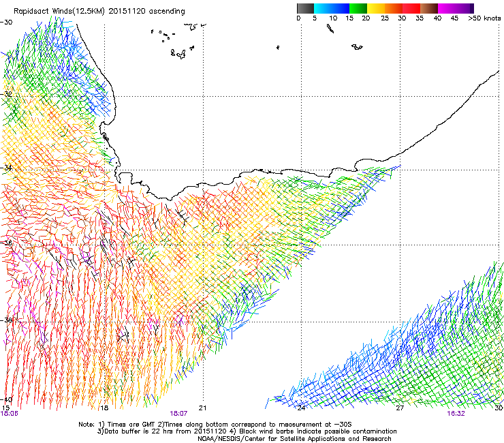
Task: Click the 'Rapidscat Winds(12.5KM) 20151120 ascending' title
Action: coord(99,12)
